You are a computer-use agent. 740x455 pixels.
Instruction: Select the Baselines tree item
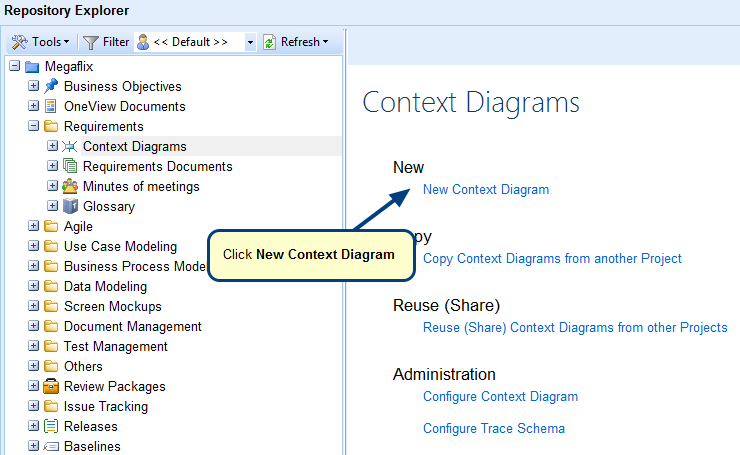coord(92,446)
